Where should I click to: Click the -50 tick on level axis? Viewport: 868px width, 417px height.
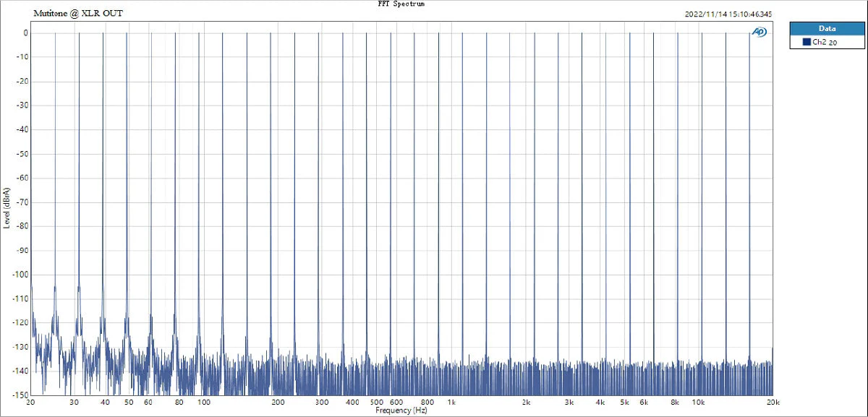point(22,153)
